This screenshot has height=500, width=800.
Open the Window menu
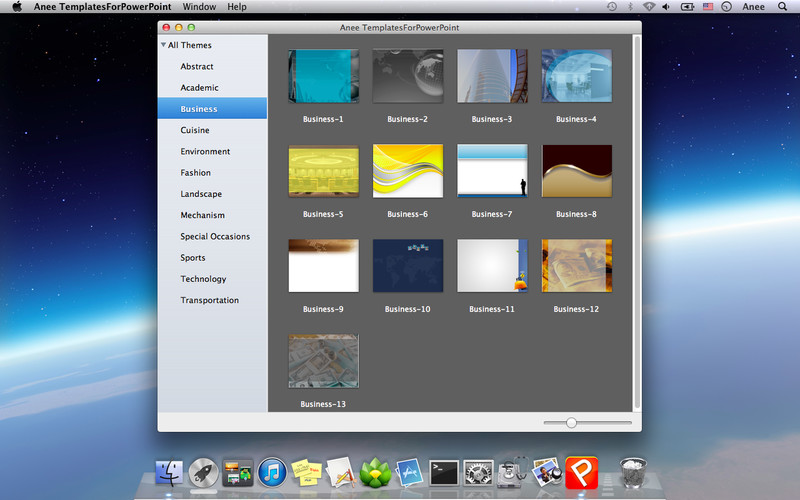click(199, 7)
